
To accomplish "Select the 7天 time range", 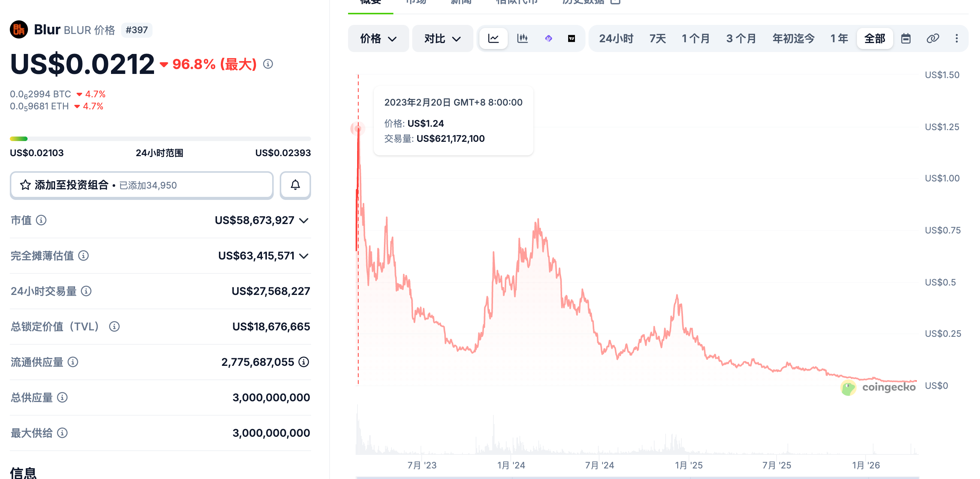I will (657, 38).
